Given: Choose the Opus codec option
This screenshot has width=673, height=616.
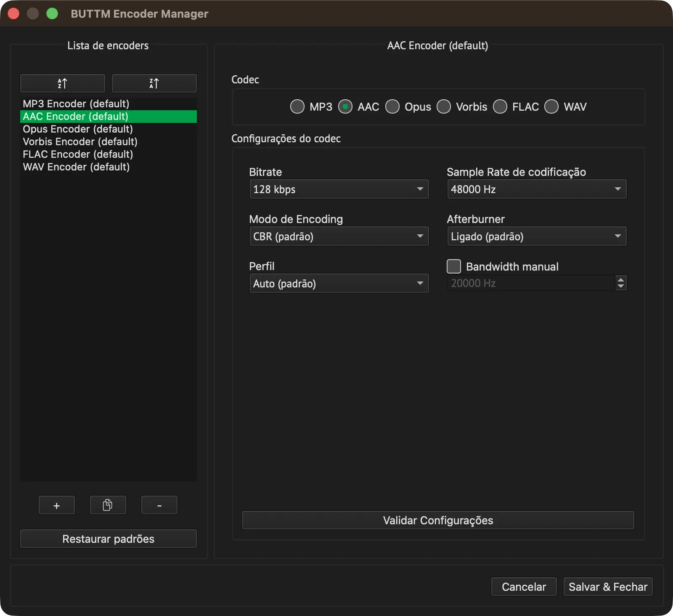Looking at the screenshot, I should (392, 106).
